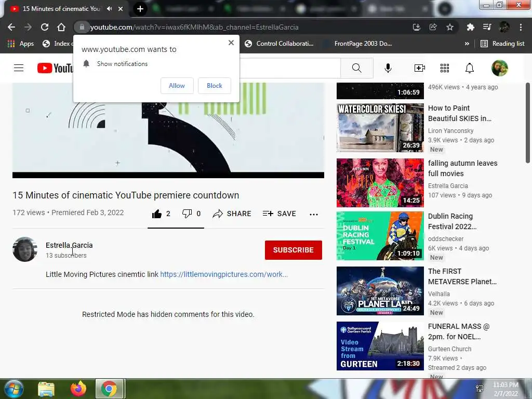Open Apps bookmark shortcut
This screenshot has width=532, height=399.
coord(21,44)
